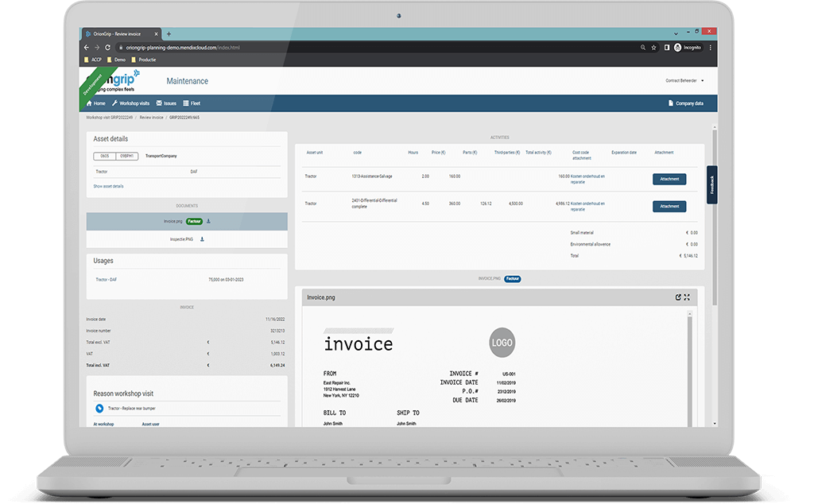This screenshot has width=814, height=504.
Task: Download Inspectie PNG via the download icon
Action: point(202,238)
